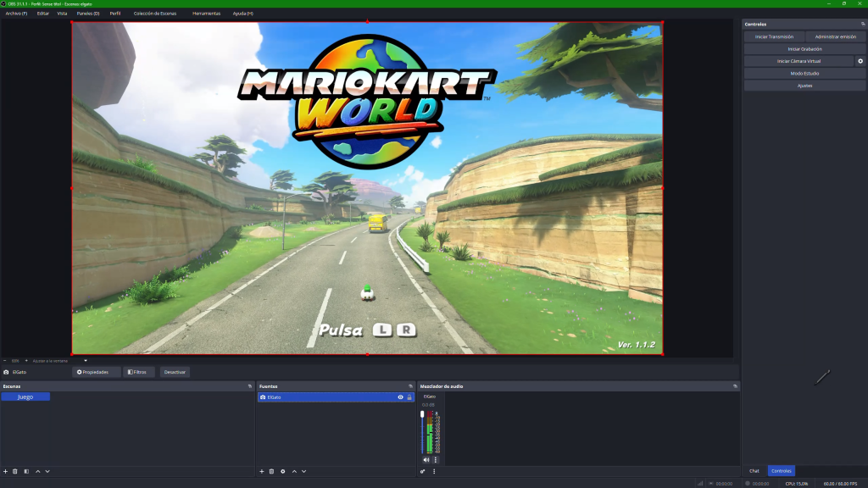Open the audio mixer three-dot footer menu
The height and width of the screenshot is (488, 868).
coord(434,471)
